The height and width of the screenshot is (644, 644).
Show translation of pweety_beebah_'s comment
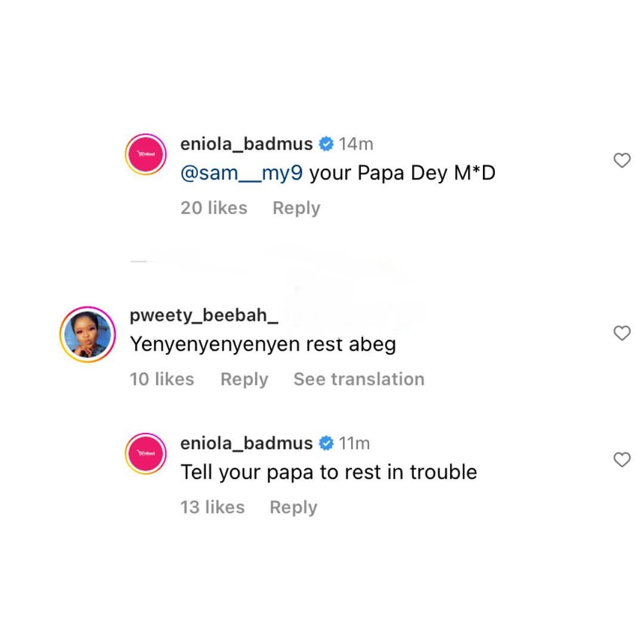(359, 379)
